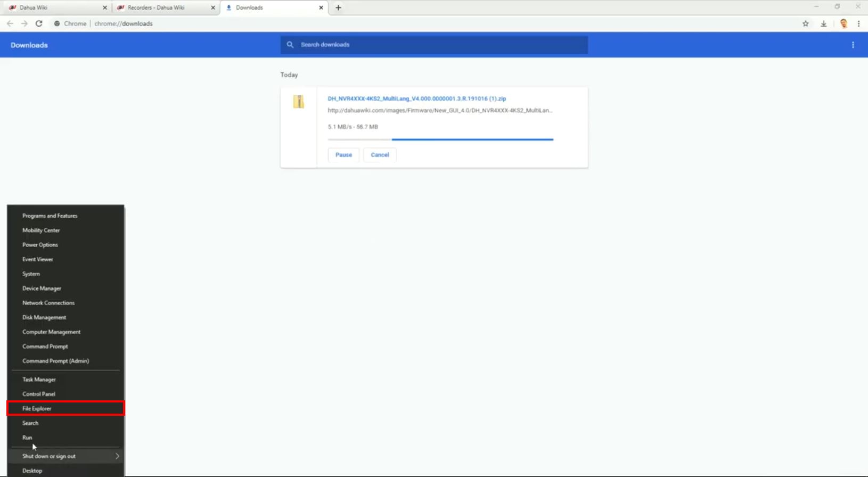The image size is (868, 477).
Task: Open Task Manager
Action: click(65, 380)
